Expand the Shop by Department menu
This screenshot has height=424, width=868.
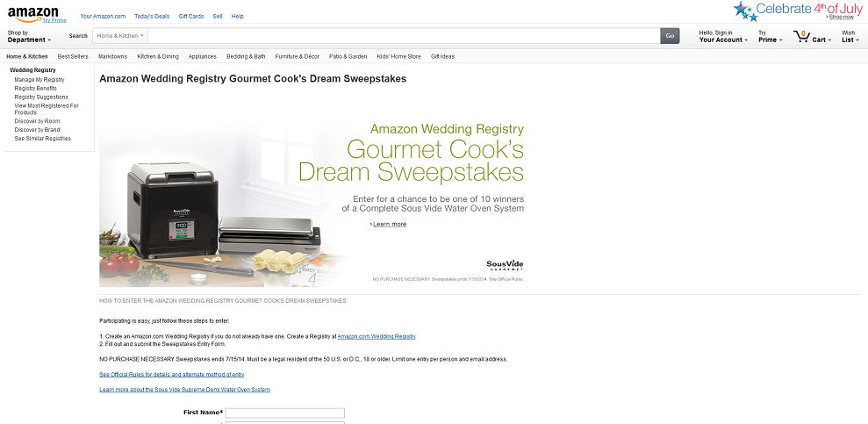point(29,37)
